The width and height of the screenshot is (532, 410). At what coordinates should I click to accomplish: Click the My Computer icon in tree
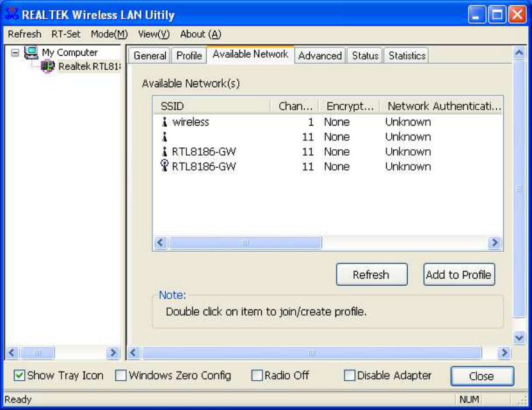click(31, 53)
